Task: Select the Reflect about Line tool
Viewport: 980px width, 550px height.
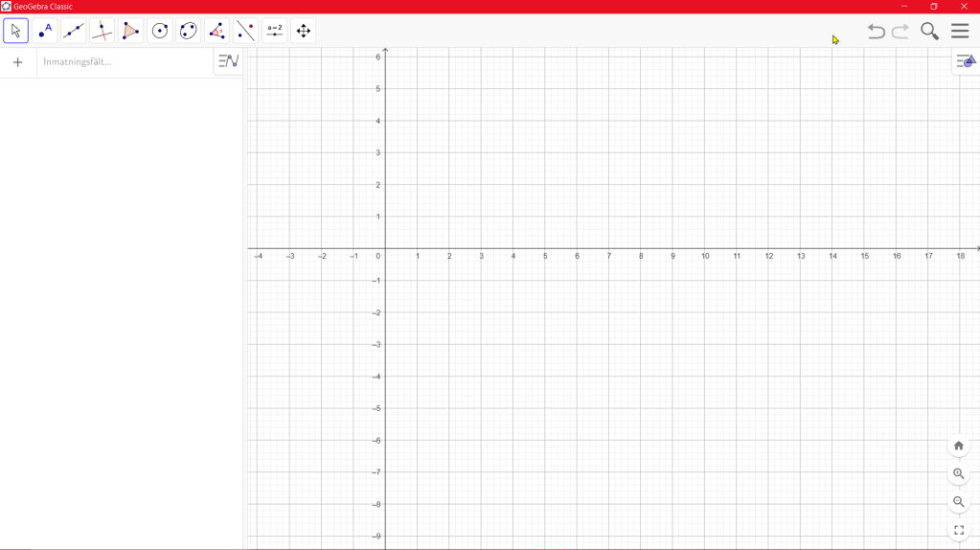Action: pyautogui.click(x=246, y=31)
